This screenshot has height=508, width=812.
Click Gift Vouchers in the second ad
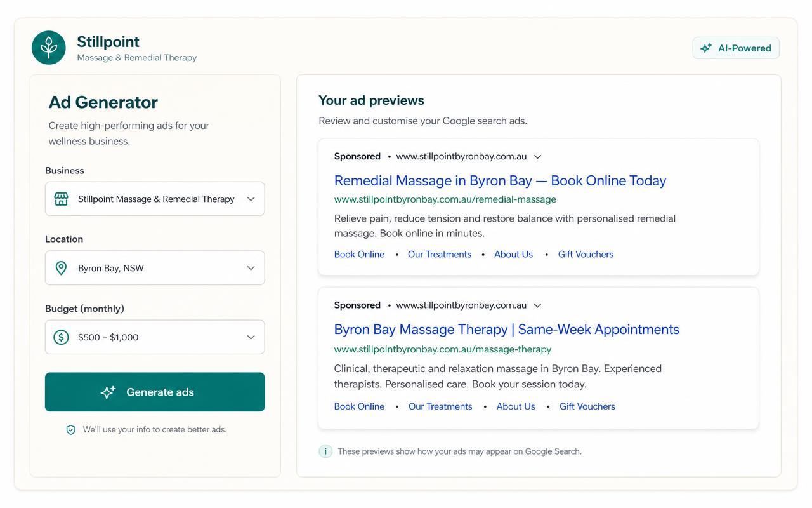pyautogui.click(x=587, y=406)
